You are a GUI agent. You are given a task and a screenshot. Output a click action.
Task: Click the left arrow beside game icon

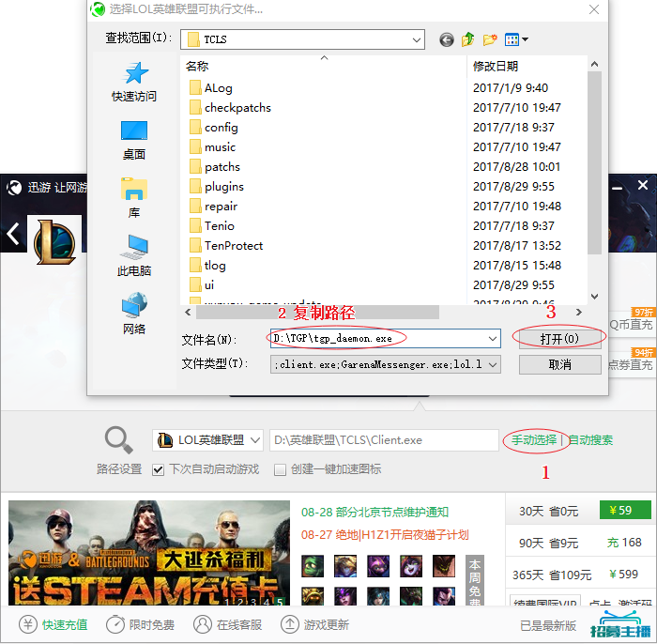point(13,234)
